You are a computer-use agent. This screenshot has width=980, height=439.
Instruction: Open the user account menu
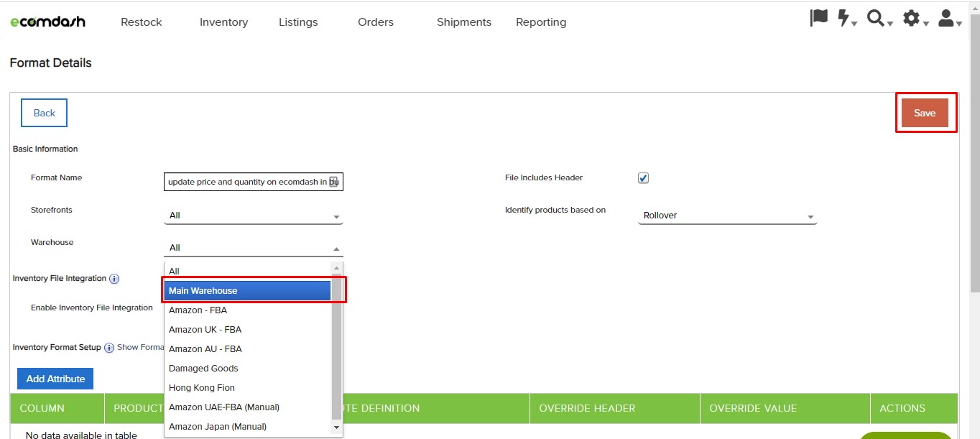pos(950,19)
